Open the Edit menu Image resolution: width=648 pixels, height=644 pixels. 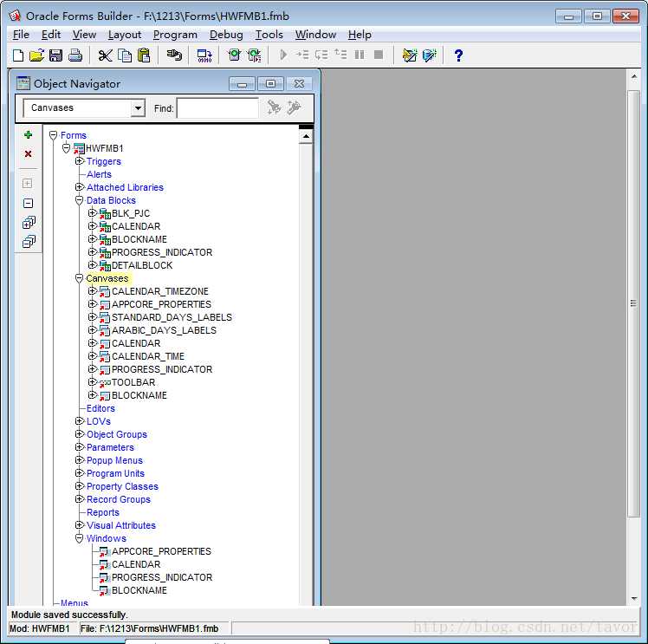[51, 35]
